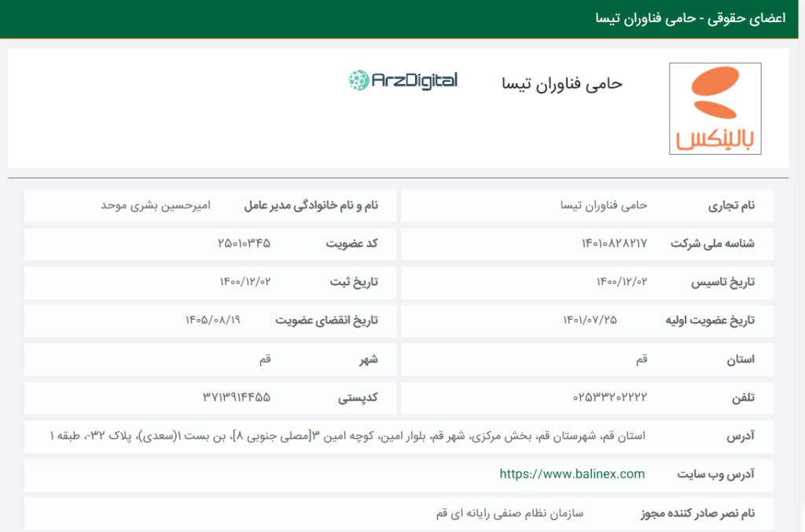Click the استان label

point(741,360)
